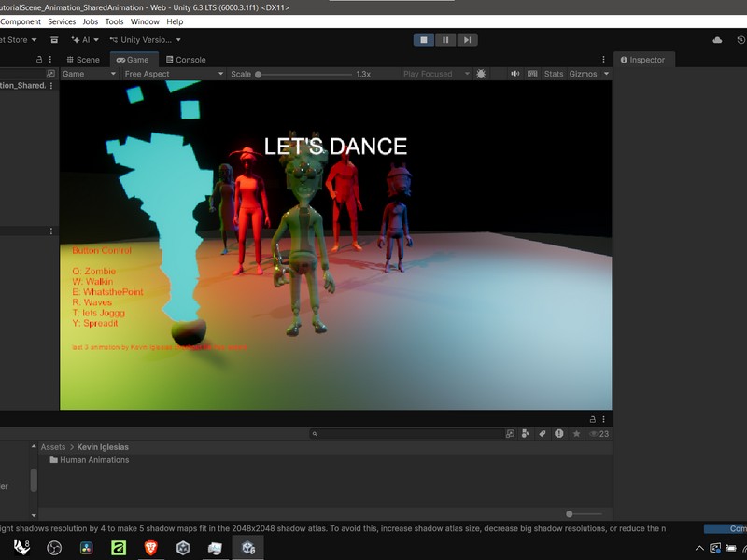Click the search-by-label icon in the Project toolbar

point(543,434)
